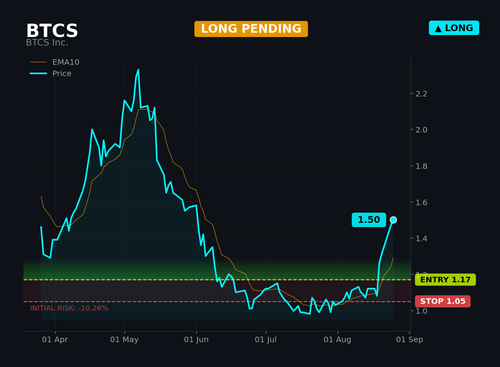Click the 01 Aug axis label
This screenshot has width=500, height=367.
point(337,340)
